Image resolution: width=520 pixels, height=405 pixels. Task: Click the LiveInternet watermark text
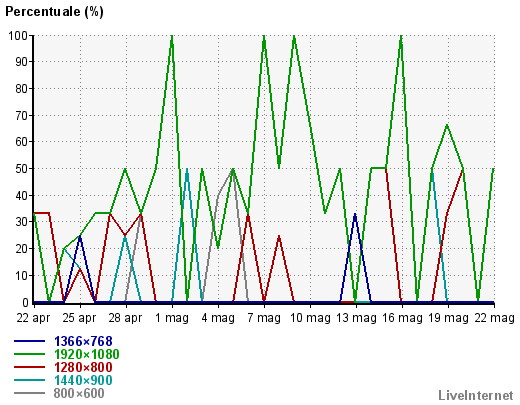pyautogui.click(x=476, y=395)
